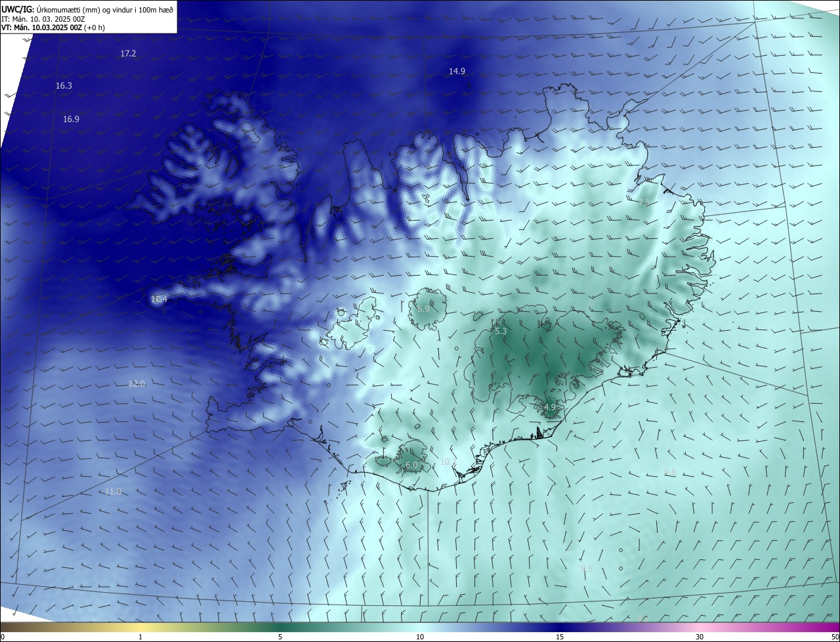The height and width of the screenshot is (642, 840).
Task: Click the map title 'Úrkomumætti (mm) og vindur í 100m hæð'
Action: (x=105, y=9)
